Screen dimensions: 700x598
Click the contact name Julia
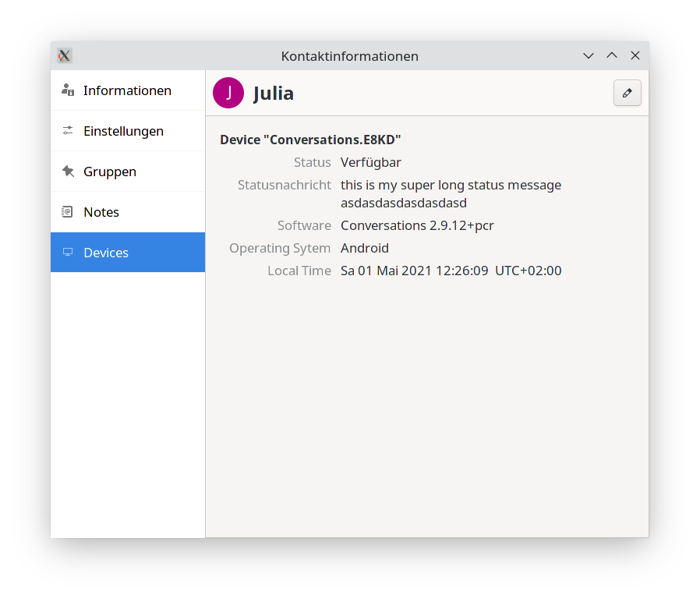pyautogui.click(x=273, y=94)
